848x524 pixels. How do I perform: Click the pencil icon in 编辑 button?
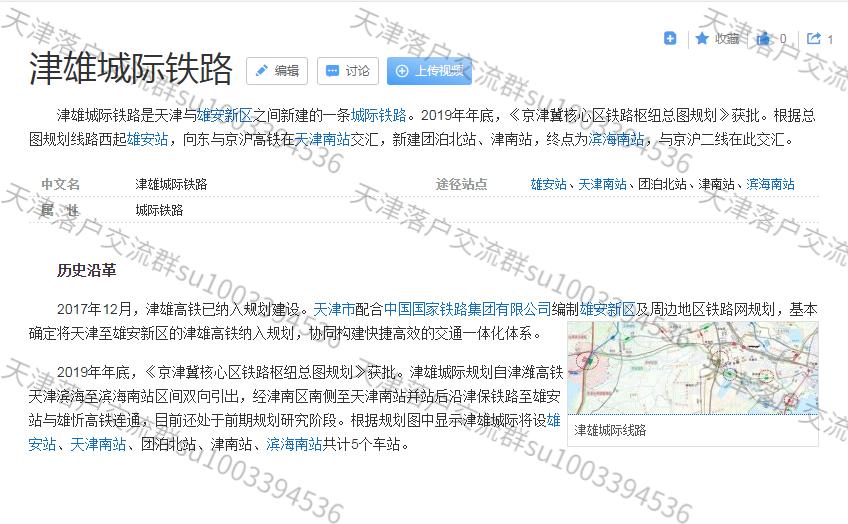pyautogui.click(x=261, y=71)
